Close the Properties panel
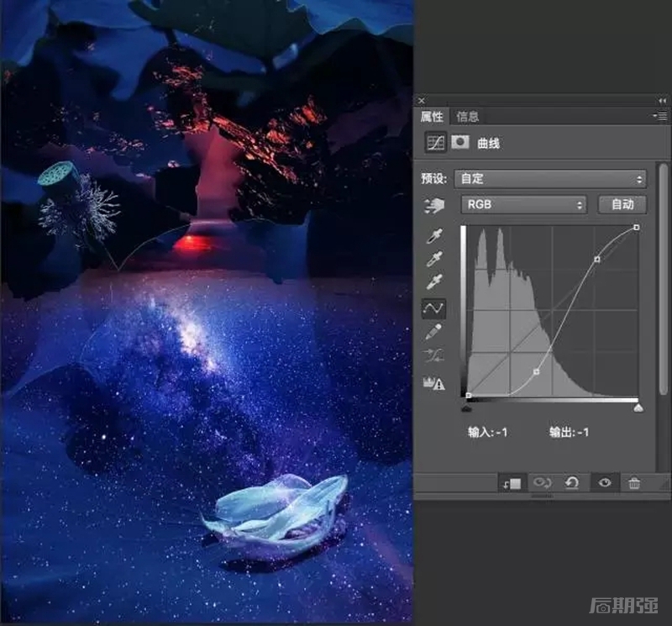This screenshot has width=672, height=626. click(422, 100)
